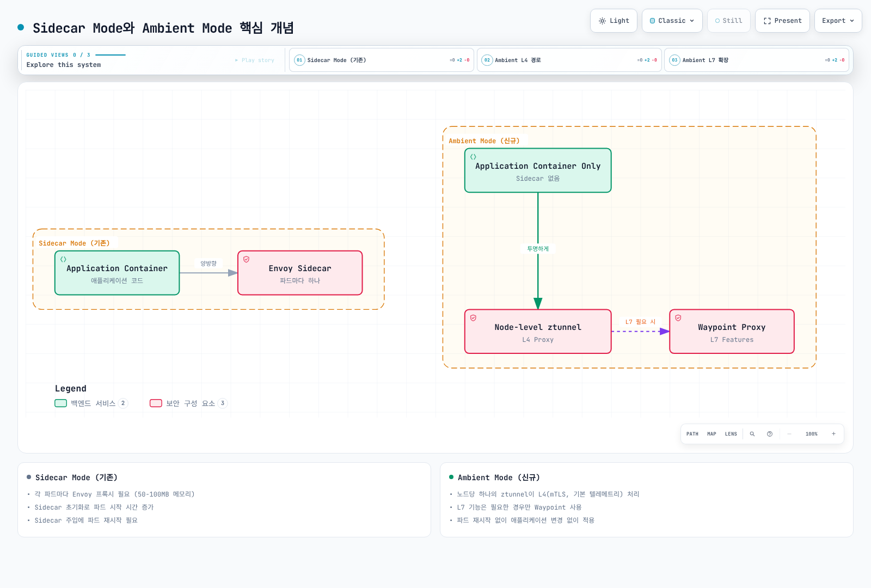Click the 100% zoom level value
The width and height of the screenshot is (871, 588).
click(812, 434)
